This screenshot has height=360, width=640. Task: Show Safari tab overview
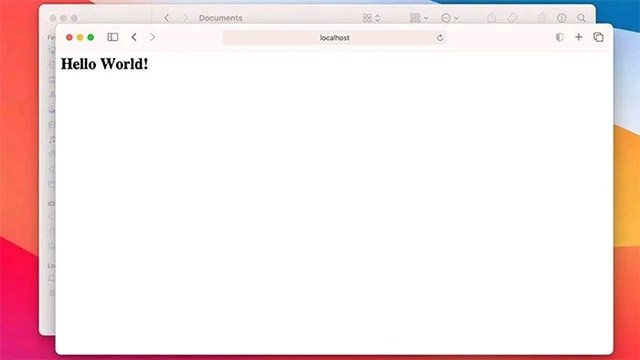598,37
